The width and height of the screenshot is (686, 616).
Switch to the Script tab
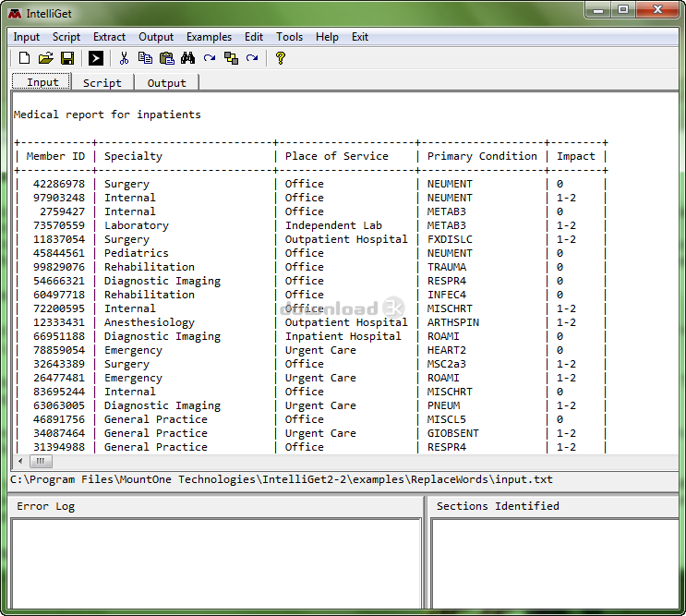[102, 83]
